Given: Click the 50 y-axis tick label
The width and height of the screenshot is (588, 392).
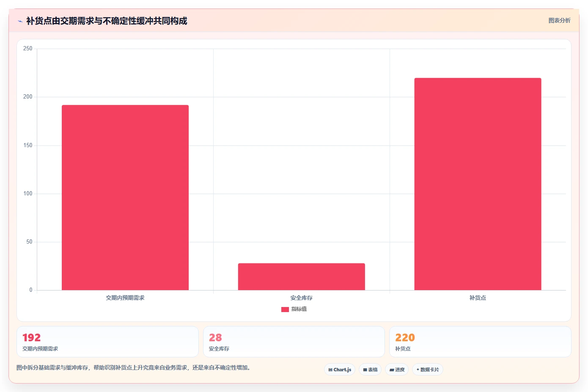Looking at the screenshot, I should (29, 242).
